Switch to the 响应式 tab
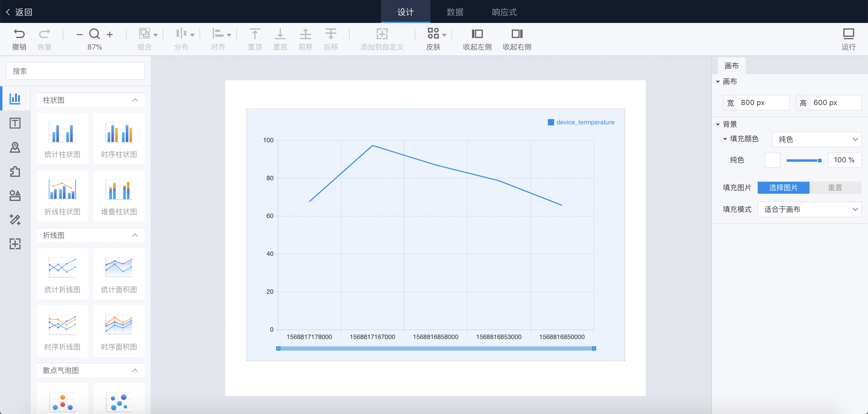The image size is (868, 414). pos(505,12)
